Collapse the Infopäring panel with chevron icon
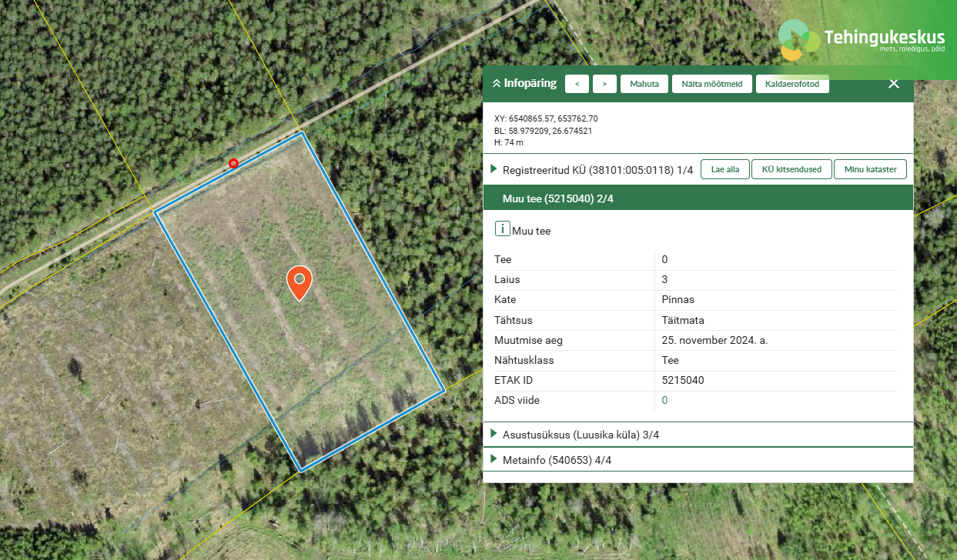The width and height of the screenshot is (957, 560). (x=497, y=84)
